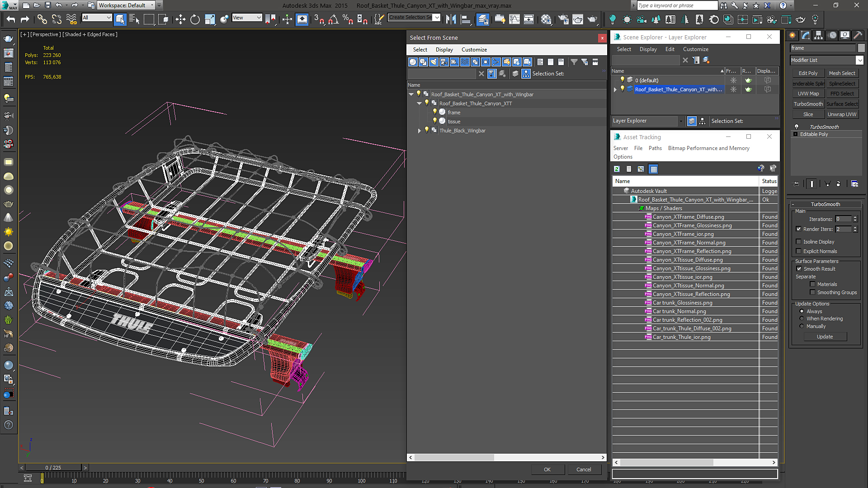Click the frame object name field
The image size is (868, 488).
823,48
